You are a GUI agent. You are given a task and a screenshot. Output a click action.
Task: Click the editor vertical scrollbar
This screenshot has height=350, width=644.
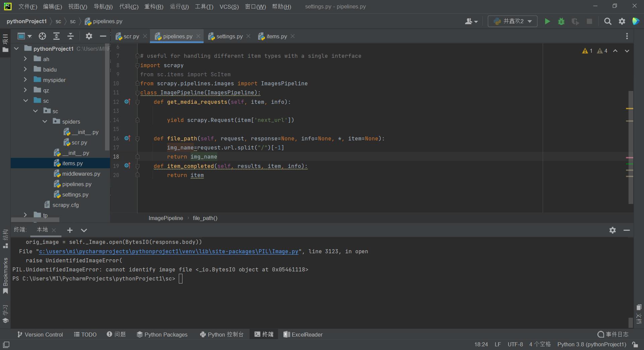pos(631,147)
